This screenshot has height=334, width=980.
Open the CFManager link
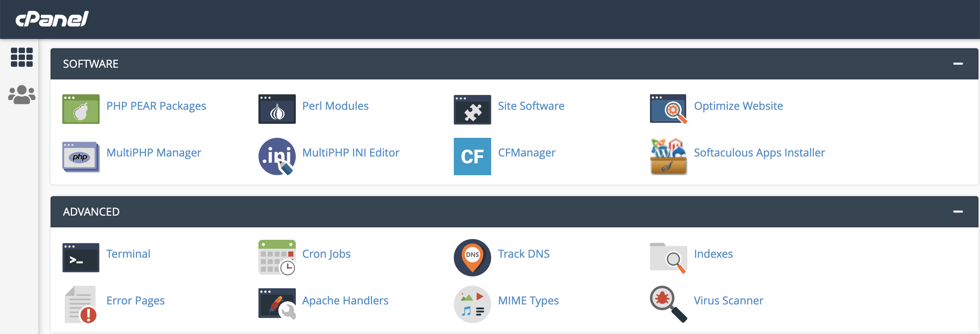[x=527, y=153]
